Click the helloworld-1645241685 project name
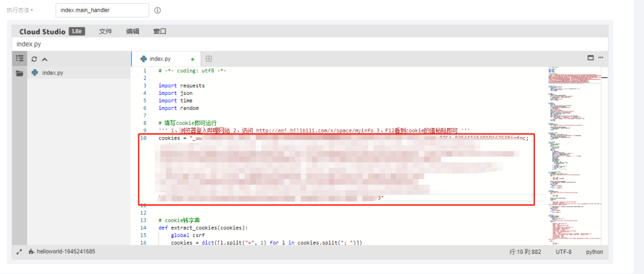The height and width of the screenshot is (274, 644). coord(65,251)
